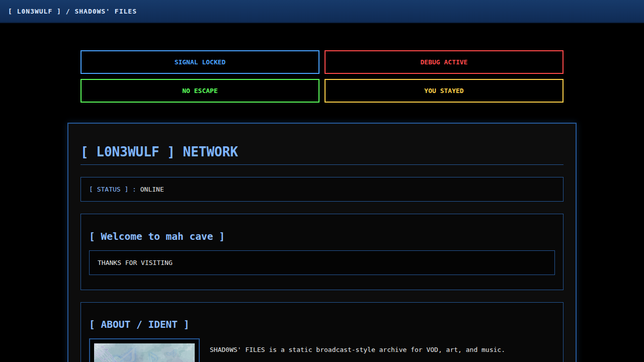Click the [ L0N3WULF ] NETWORK main heading
This screenshot has height=362, width=644.
pos(159,152)
